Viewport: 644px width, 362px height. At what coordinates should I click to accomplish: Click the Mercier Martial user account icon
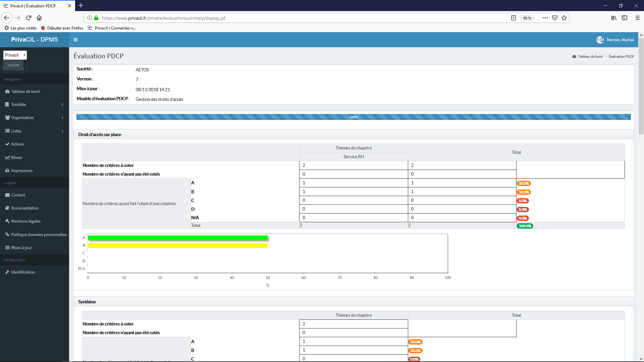click(x=601, y=39)
